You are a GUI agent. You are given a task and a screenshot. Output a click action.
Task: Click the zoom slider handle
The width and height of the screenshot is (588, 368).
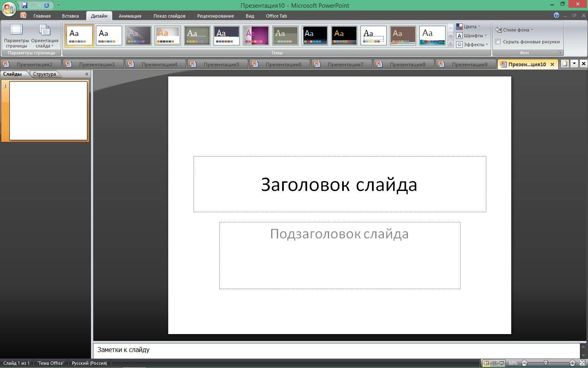tap(546, 363)
